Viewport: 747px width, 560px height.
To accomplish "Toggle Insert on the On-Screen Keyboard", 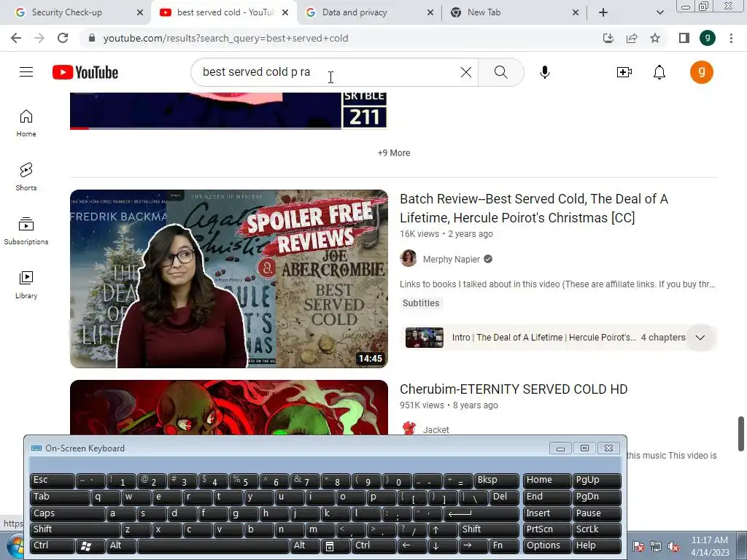I will coord(547,513).
